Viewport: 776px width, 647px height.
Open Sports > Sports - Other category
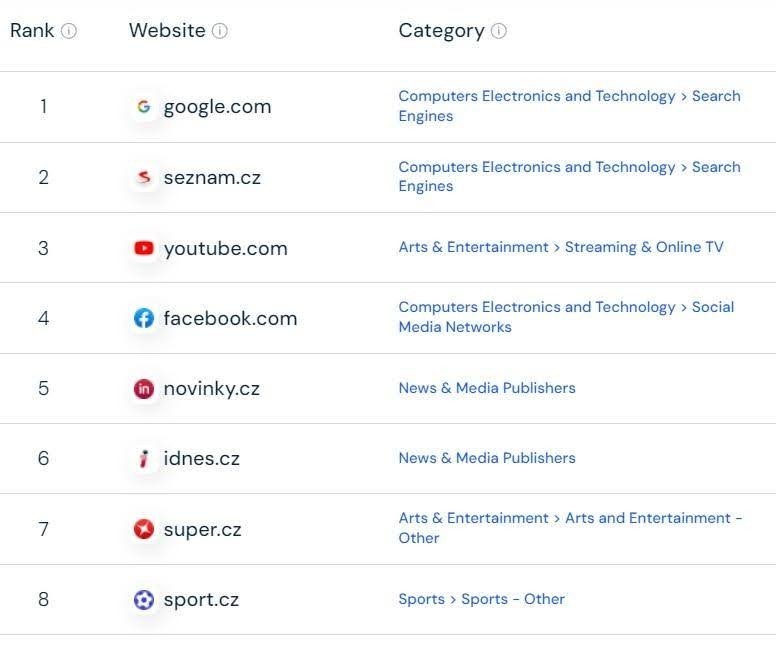coord(482,599)
